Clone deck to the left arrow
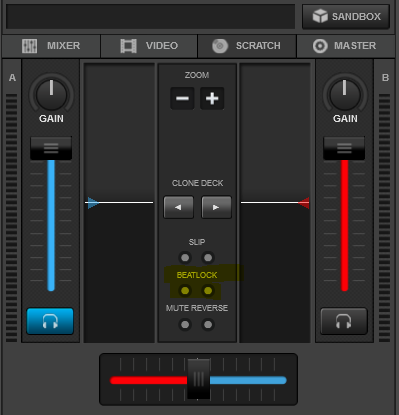This screenshot has width=399, height=415. pyautogui.click(x=178, y=207)
